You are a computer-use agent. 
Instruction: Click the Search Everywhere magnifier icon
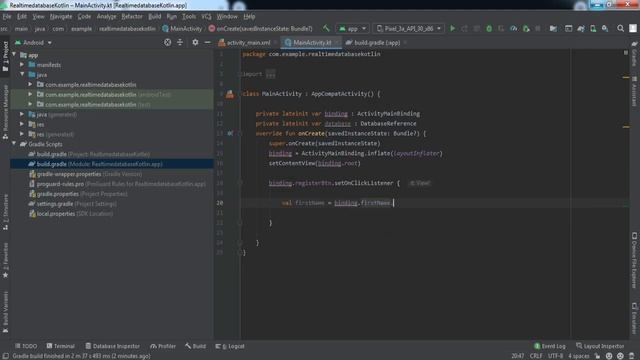pos(620,29)
